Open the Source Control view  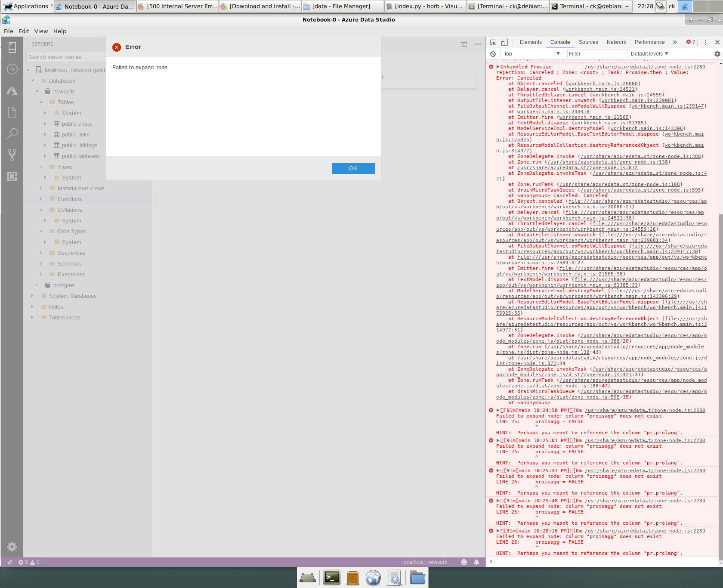tap(12, 155)
